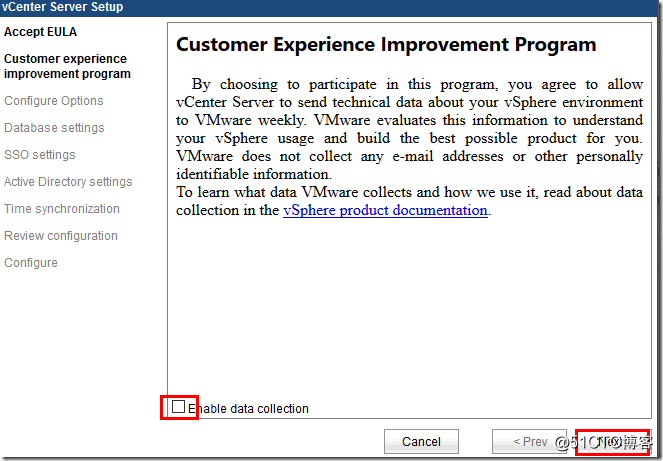Select Customer experience improvement program step
The width and height of the screenshot is (663, 461).
point(67,66)
